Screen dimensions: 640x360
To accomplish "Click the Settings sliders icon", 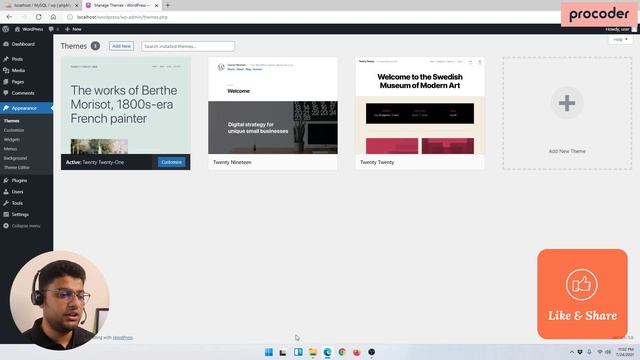I will 6,214.
